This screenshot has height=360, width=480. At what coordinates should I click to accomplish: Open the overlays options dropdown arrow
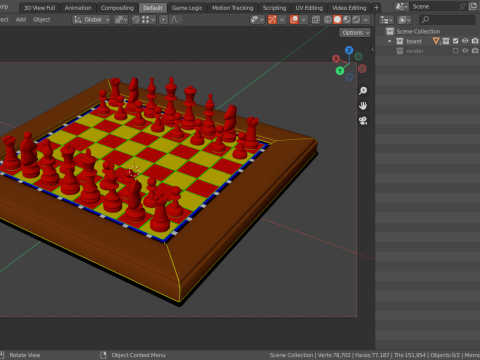point(304,20)
